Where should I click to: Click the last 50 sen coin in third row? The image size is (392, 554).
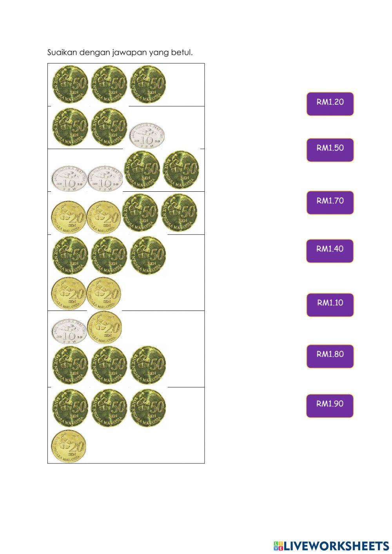click(x=180, y=170)
